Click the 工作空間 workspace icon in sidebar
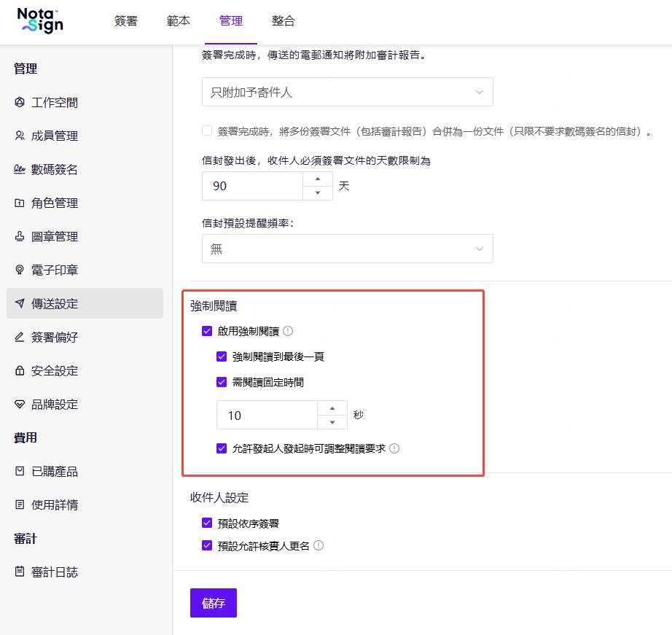Viewport: 672px width, 635px height. point(20,102)
